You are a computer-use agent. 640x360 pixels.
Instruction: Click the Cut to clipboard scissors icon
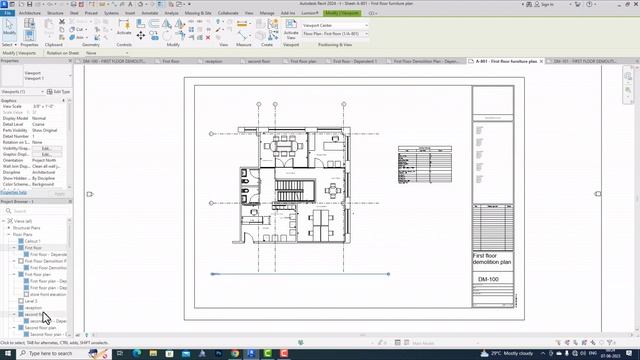62,22
